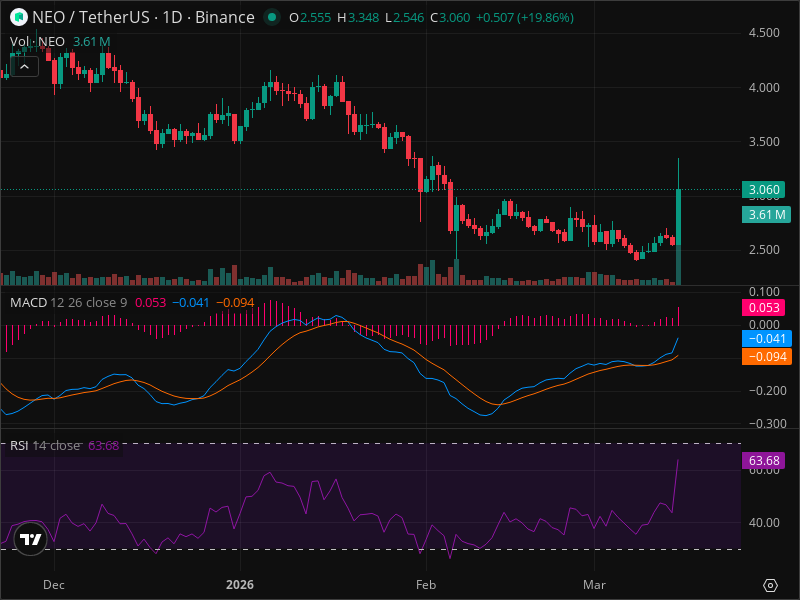
Task: Click the 3.61 M volume axis label
Action: coord(766,214)
